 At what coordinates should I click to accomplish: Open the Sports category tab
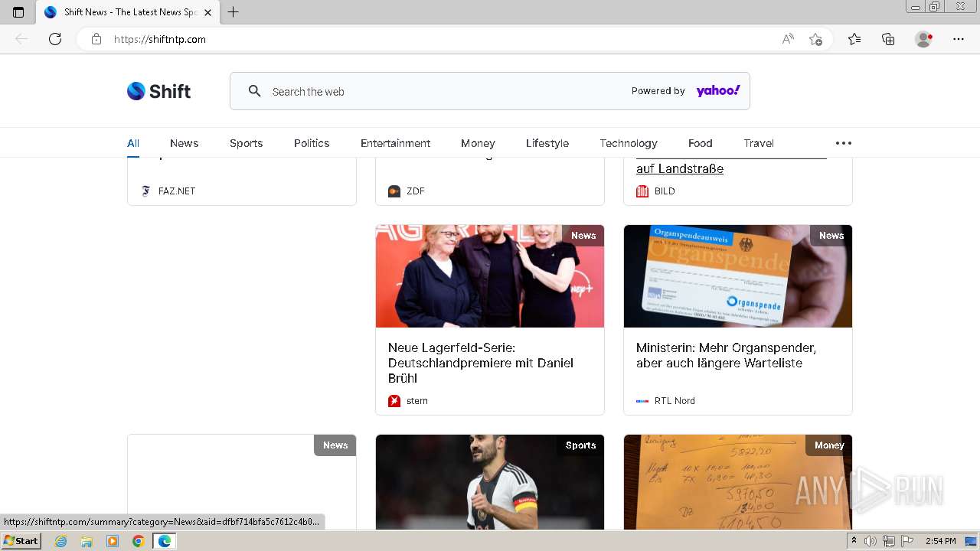click(x=246, y=143)
